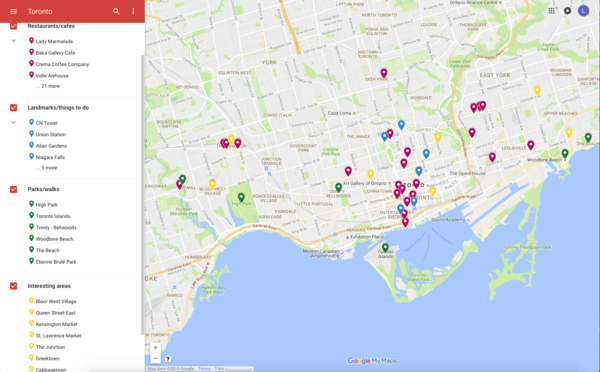600x372 pixels.
Task: Open the notifications icon near the account avatar
Action: coord(567,11)
